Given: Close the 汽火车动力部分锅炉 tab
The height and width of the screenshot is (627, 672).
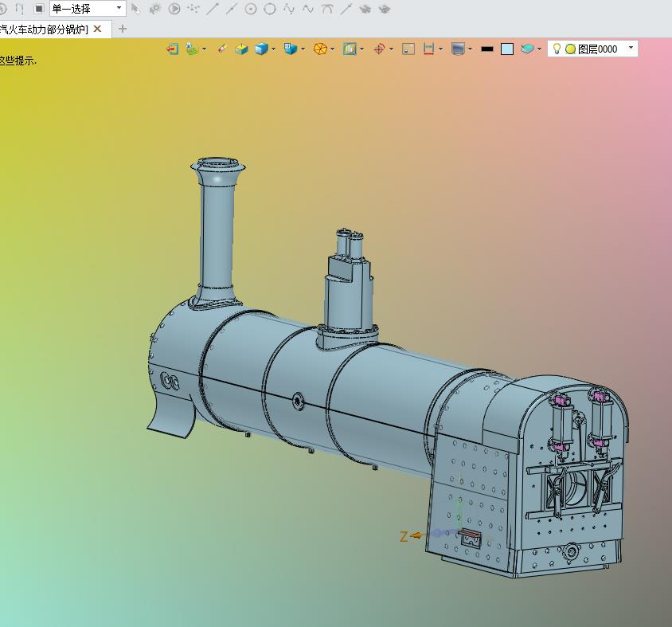Looking at the screenshot, I should coord(98,29).
